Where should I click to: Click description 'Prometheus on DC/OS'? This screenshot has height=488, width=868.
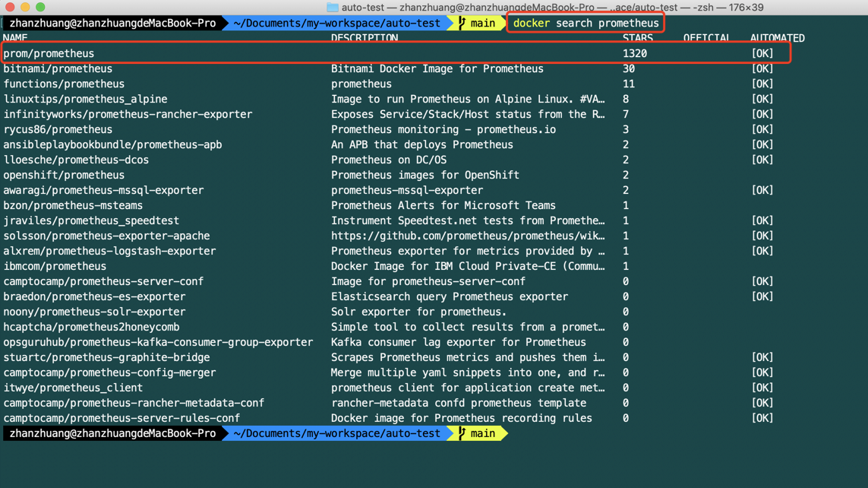pyautogui.click(x=389, y=160)
